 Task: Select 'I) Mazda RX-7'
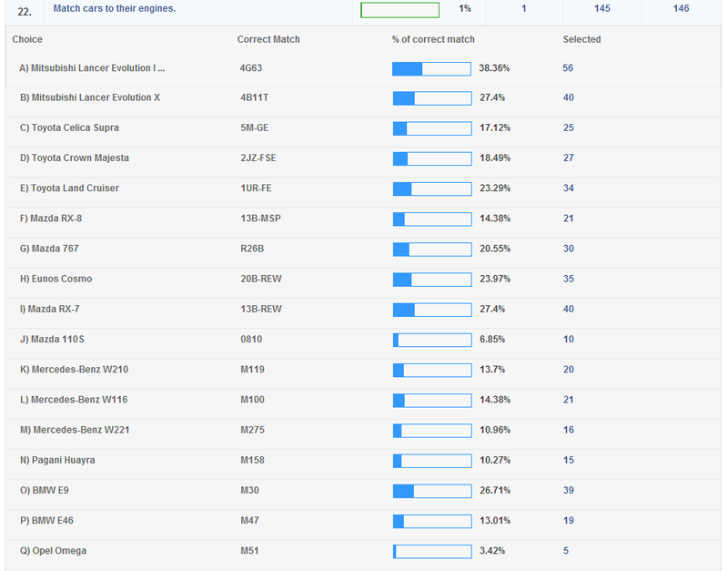click(x=49, y=309)
